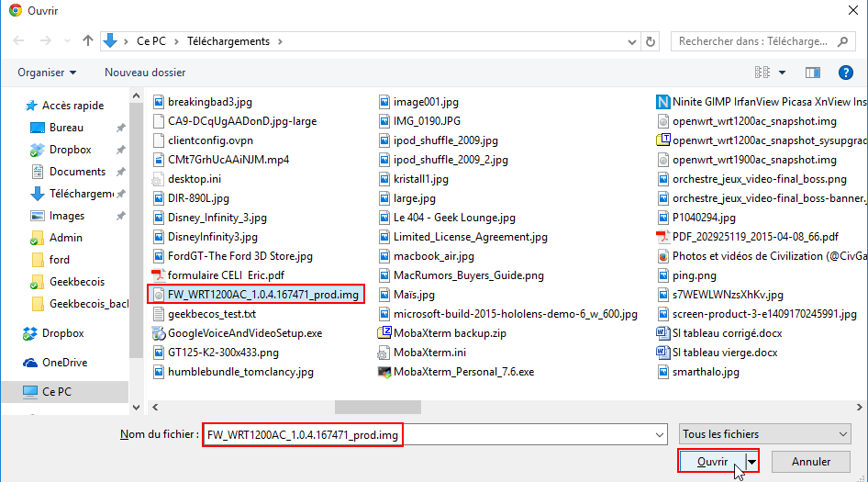Toggle the preview pane button
The height and width of the screenshot is (482, 868).
(x=812, y=73)
